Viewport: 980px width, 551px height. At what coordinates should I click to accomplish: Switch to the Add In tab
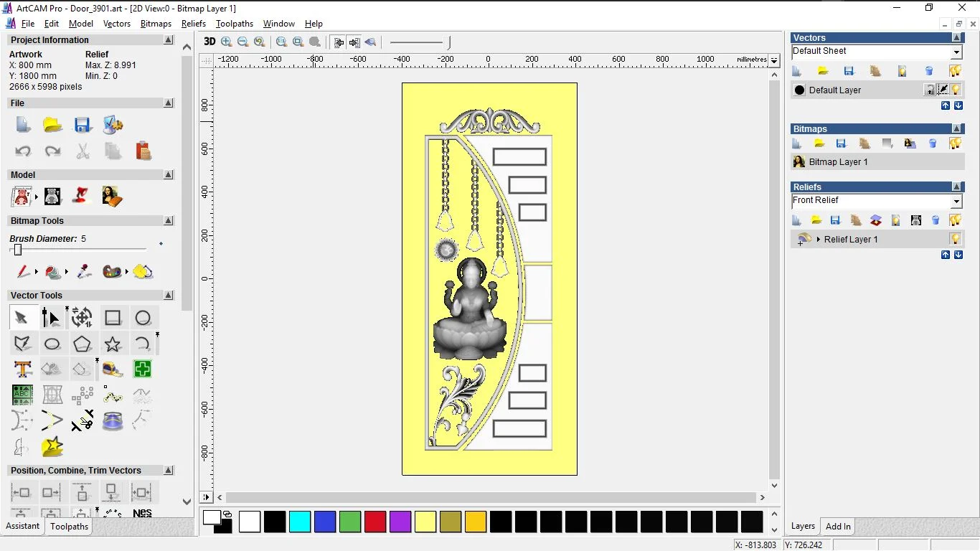coord(838,527)
